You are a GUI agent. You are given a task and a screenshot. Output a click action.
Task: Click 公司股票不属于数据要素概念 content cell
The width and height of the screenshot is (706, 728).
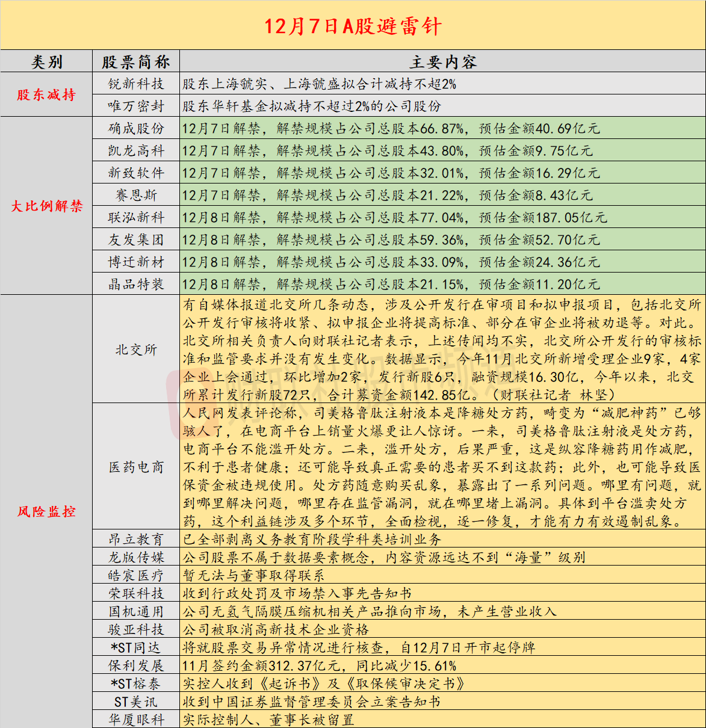pos(442,557)
